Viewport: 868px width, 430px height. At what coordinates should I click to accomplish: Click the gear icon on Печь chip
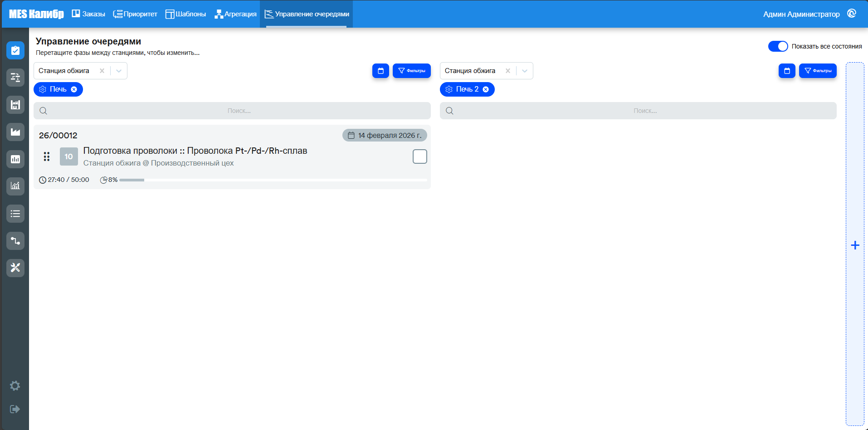click(x=43, y=89)
